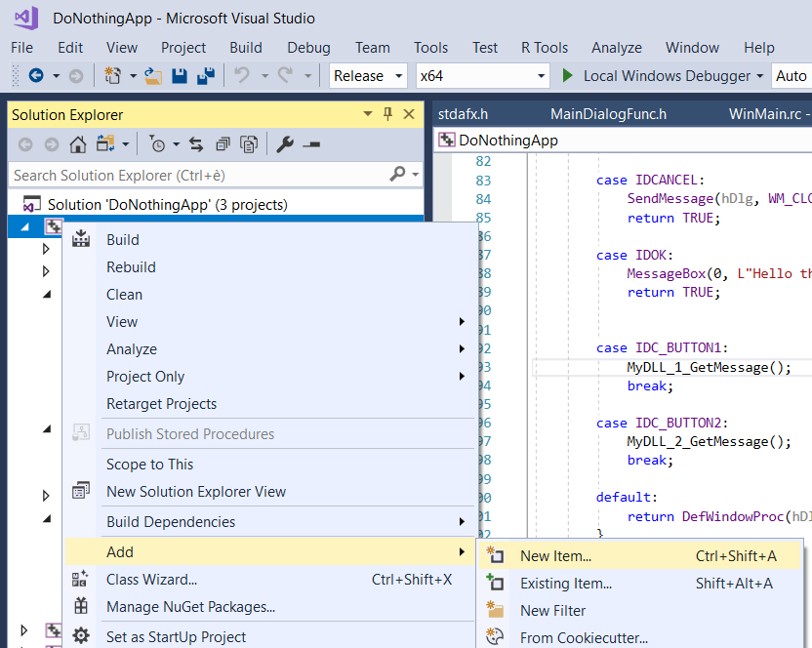Collapse the selected project node in tree
The image size is (812, 648).
click(24, 226)
